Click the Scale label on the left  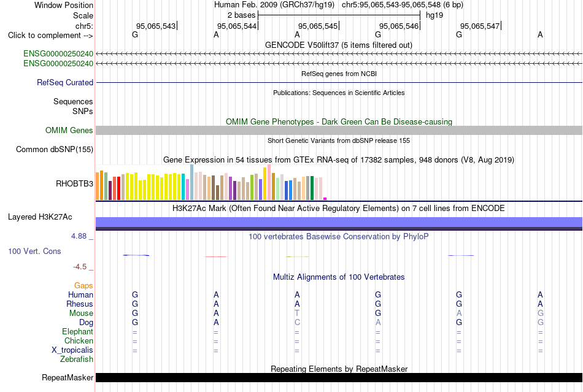pos(83,15)
